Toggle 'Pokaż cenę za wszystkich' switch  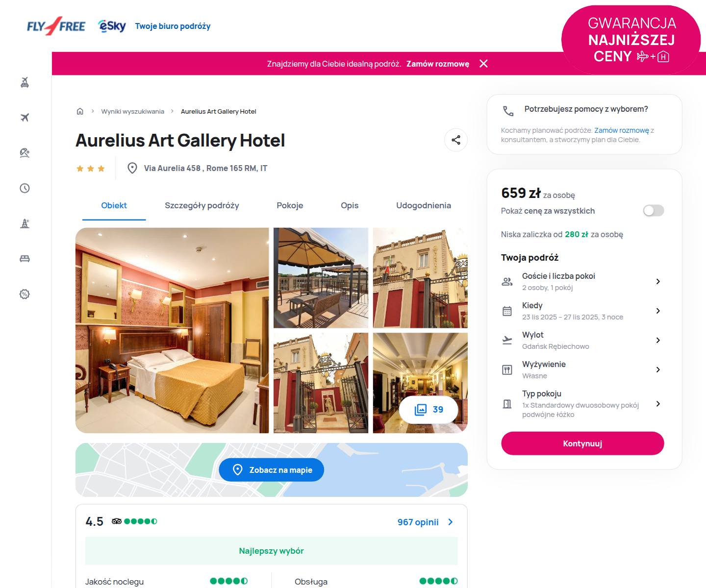click(x=654, y=211)
